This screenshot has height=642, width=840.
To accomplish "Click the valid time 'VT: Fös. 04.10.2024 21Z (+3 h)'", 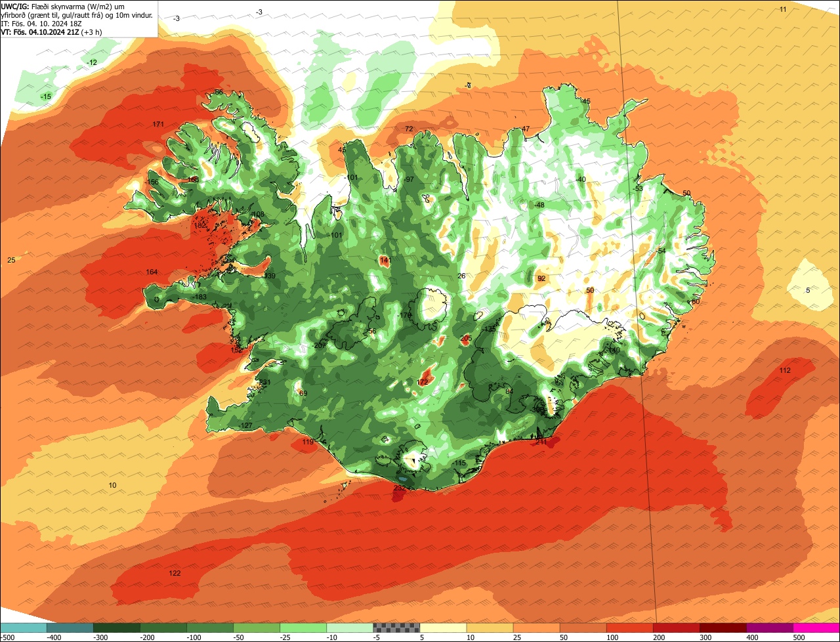I will tap(52, 32).
